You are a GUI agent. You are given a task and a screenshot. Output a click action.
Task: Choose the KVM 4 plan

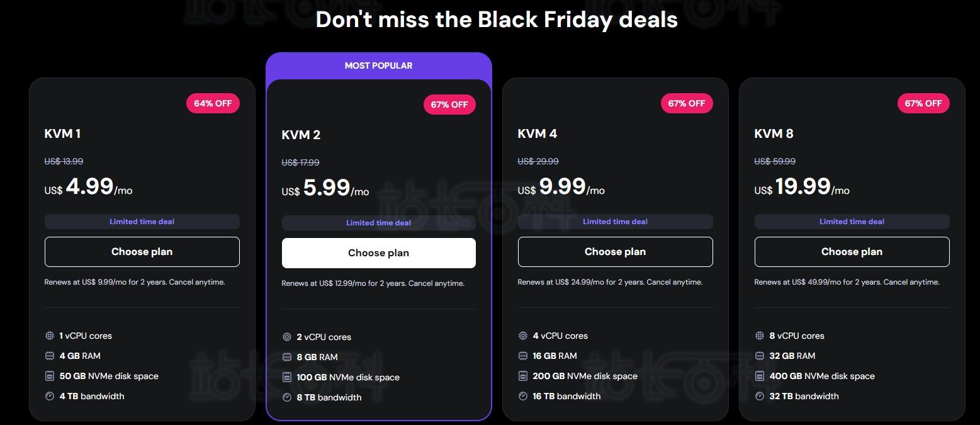point(615,252)
